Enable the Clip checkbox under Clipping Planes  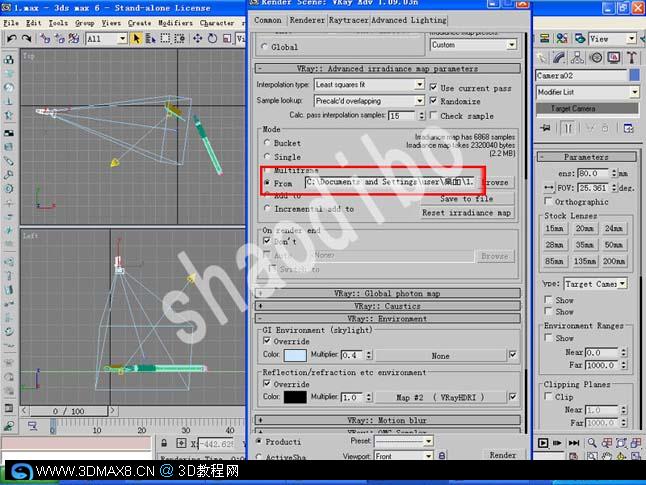pos(548,396)
